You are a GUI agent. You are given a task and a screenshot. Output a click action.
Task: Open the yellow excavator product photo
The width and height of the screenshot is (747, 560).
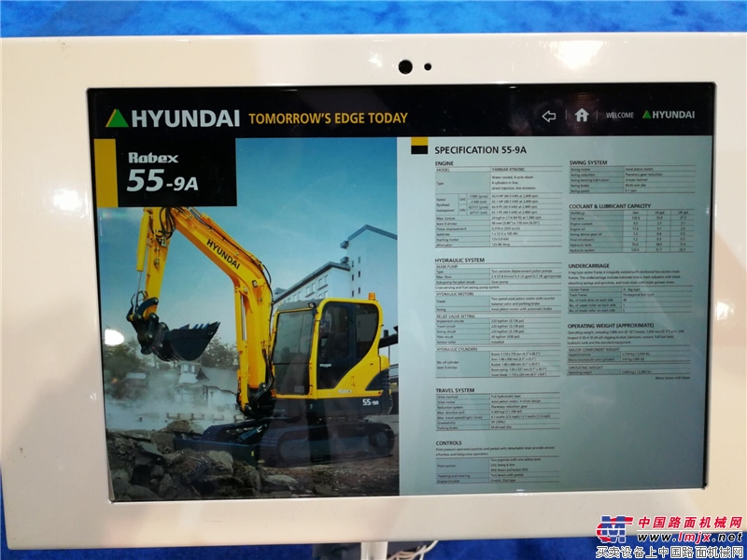(x=247, y=320)
